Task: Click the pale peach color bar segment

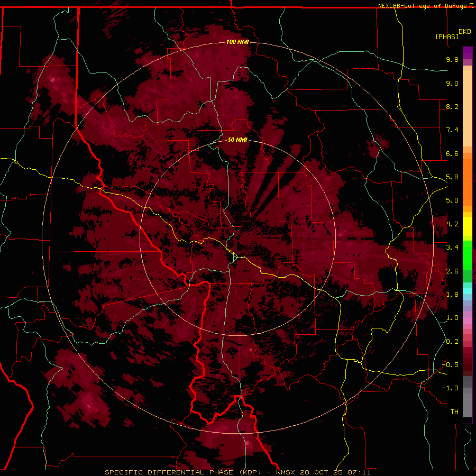Action: (467, 108)
